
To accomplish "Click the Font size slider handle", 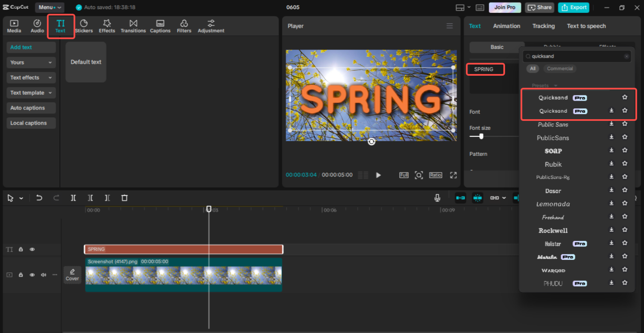I will [x=481, y=136].
